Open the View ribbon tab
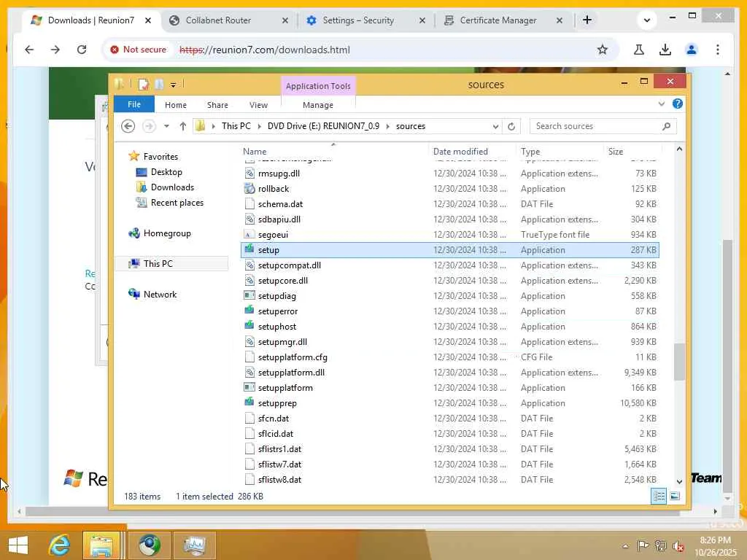Viewport: 747px width, 560px height. point(258,105)
